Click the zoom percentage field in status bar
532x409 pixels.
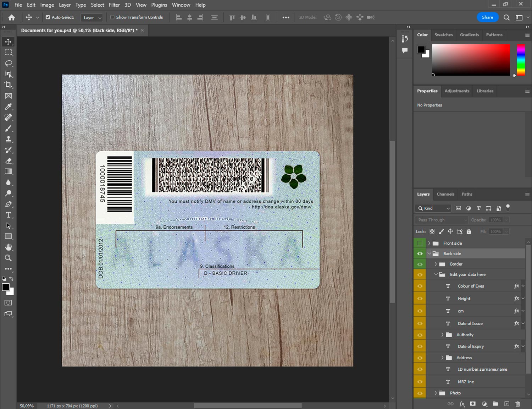(x=27, y=406)
